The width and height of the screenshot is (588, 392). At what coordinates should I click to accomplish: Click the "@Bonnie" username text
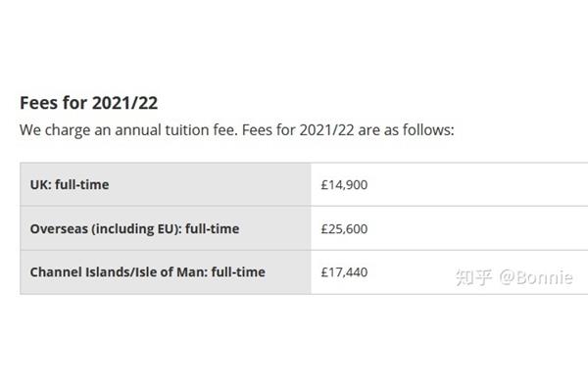tap(535, 277)
